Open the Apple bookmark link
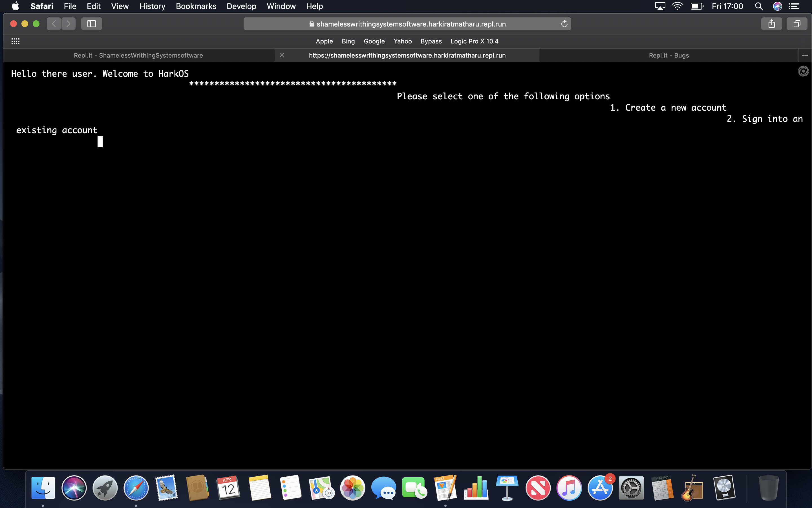This screenshot has width=812, height=508. click(x=324, y=41)
